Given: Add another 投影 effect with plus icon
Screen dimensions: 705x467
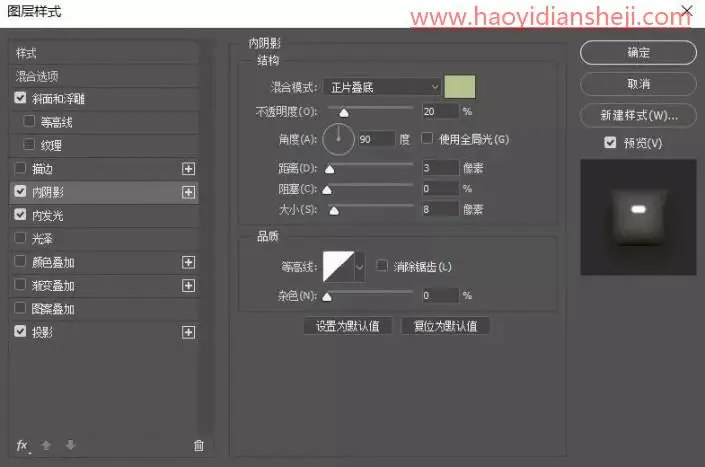Looking at the screenshot, I should coord(188,333).
